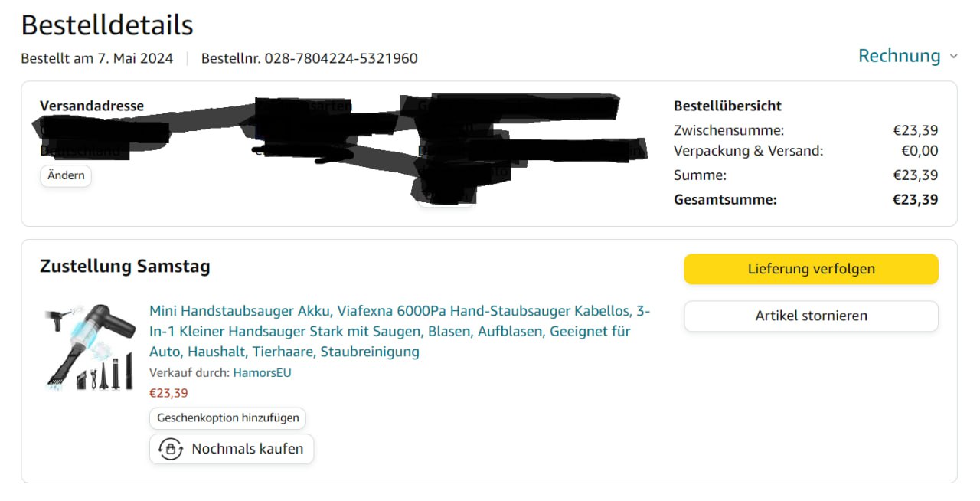Click the bold Gesamtsumme total label
The image size is (980, 501).
point(725,200)
